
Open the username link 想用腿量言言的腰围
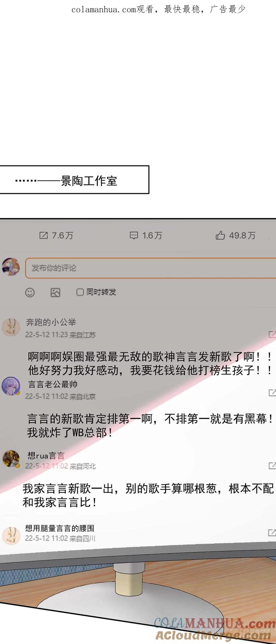coord(60,528)
